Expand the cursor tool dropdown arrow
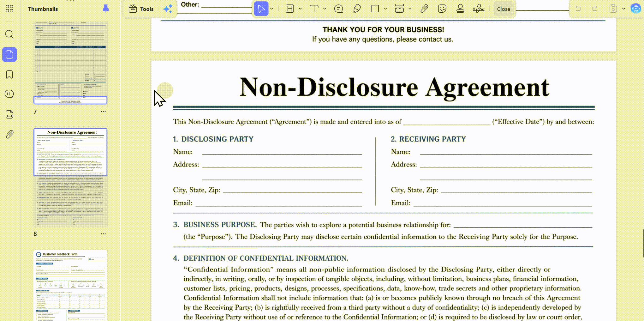The image size is (644, 321). [x=271, y=9]
